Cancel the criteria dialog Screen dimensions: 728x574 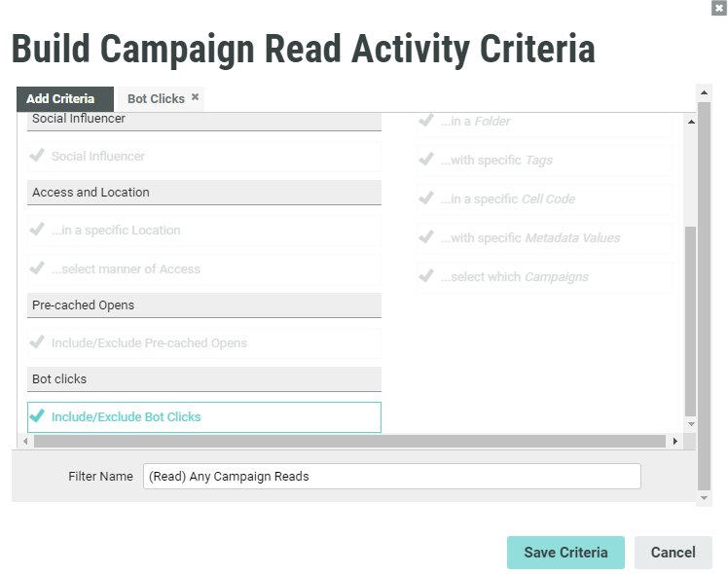(673, 553)
